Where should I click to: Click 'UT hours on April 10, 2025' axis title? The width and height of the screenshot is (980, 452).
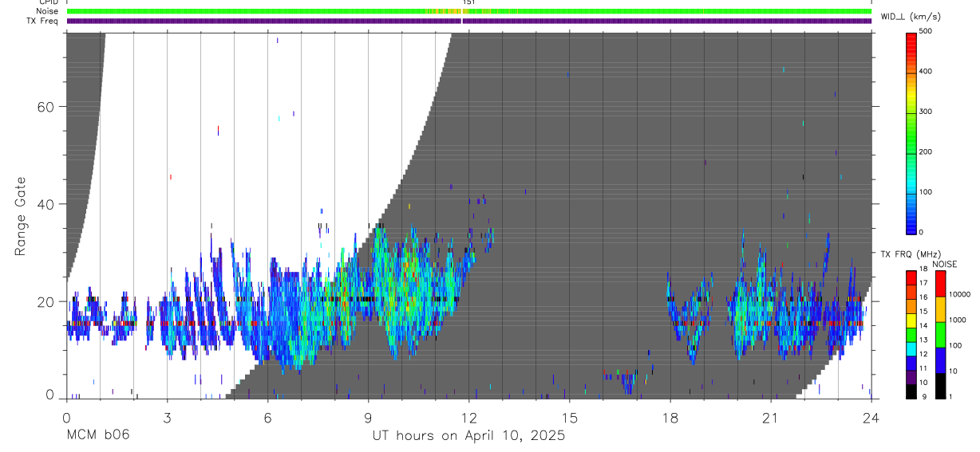pos(468,436)
